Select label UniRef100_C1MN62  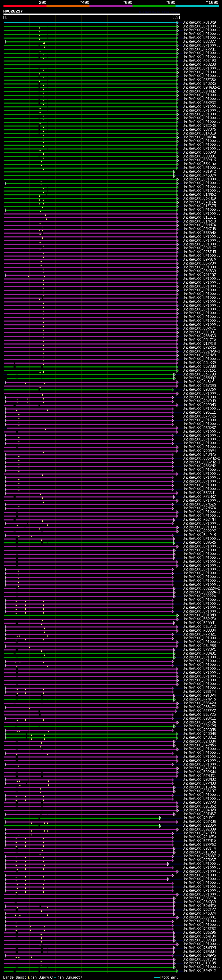[199, 195]
